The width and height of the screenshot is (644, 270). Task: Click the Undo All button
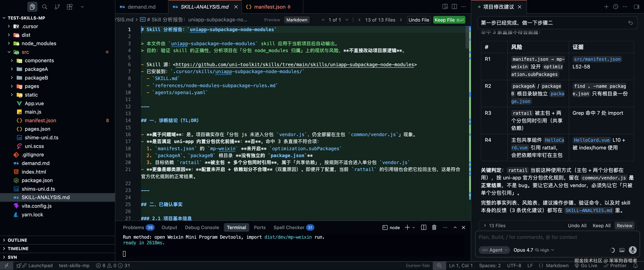click(x=577, y=226)
